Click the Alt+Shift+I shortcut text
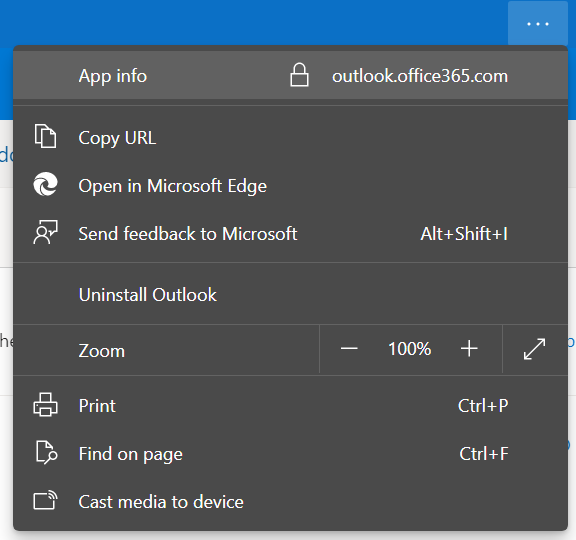Screen dimensions: 576x540 464,234
